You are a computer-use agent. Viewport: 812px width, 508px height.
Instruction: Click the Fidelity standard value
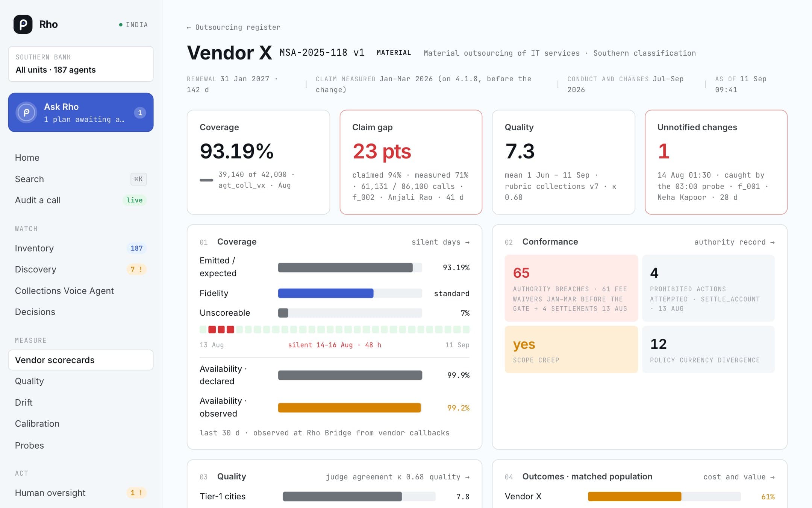pos(451,294)
